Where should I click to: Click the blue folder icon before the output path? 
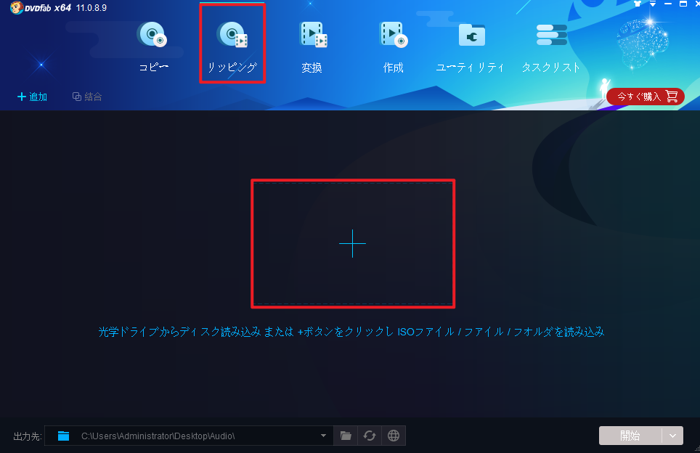coord(63,436)
